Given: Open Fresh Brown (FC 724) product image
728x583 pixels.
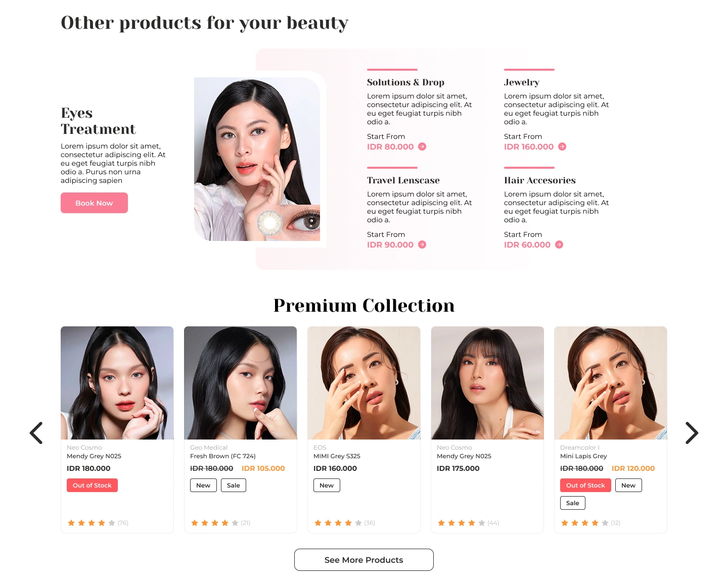Looking at the screenshot, I should [x=241, y=383].
